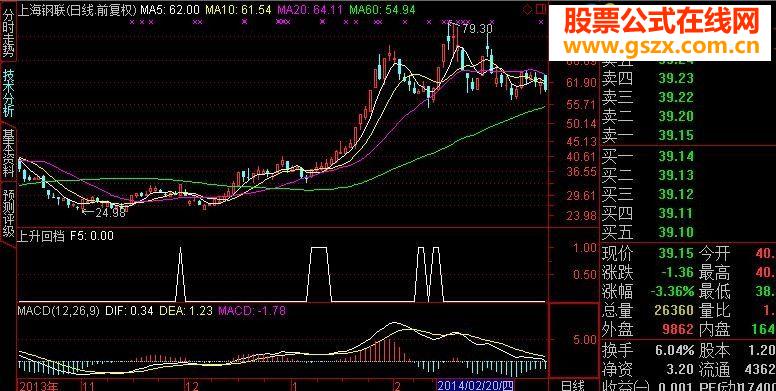776x391 pixels.
Task: Select the MA60: 54.94 indicator label
Action: (x=382, y=9)
